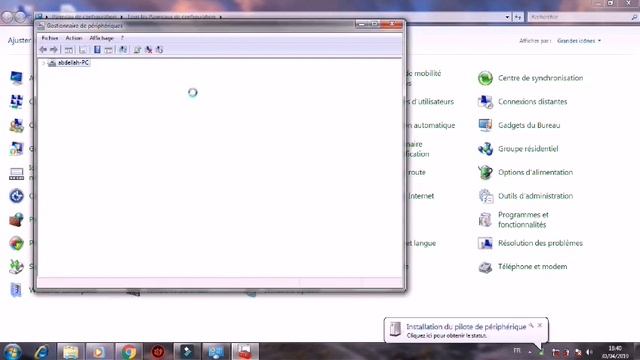The width and height of the screenshot is (640, 360).
Task: Open the address bar history dropdown arrow
Action: [x=507, y=17]
